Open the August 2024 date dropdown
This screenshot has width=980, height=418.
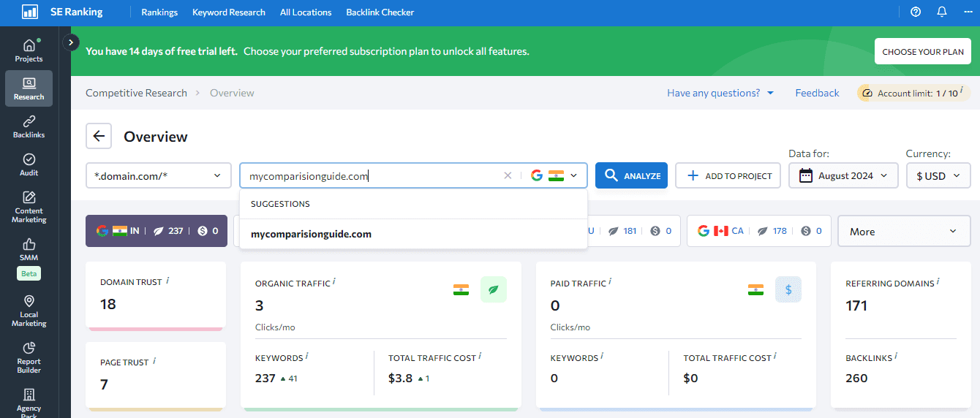coord(843,175)
